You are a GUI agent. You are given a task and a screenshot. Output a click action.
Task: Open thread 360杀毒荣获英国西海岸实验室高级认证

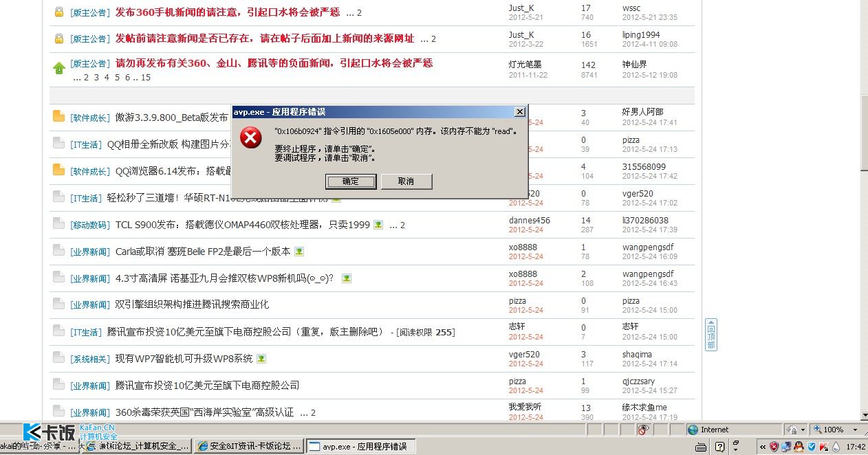[x=204, y=412]
